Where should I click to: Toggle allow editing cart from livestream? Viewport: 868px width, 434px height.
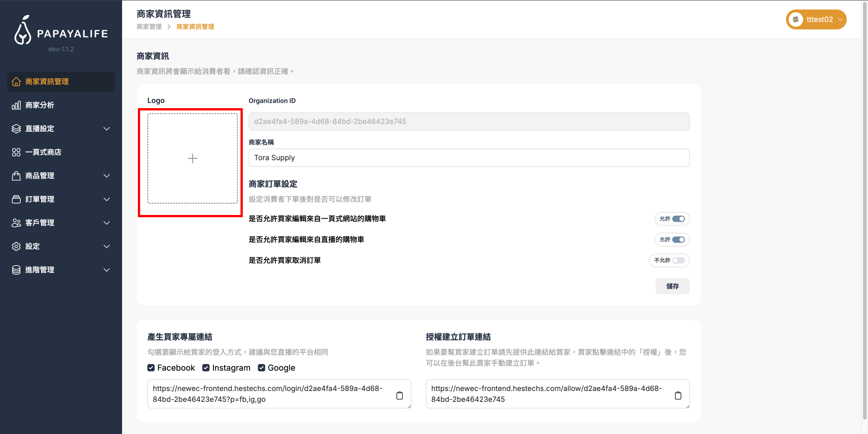(678, 240)
